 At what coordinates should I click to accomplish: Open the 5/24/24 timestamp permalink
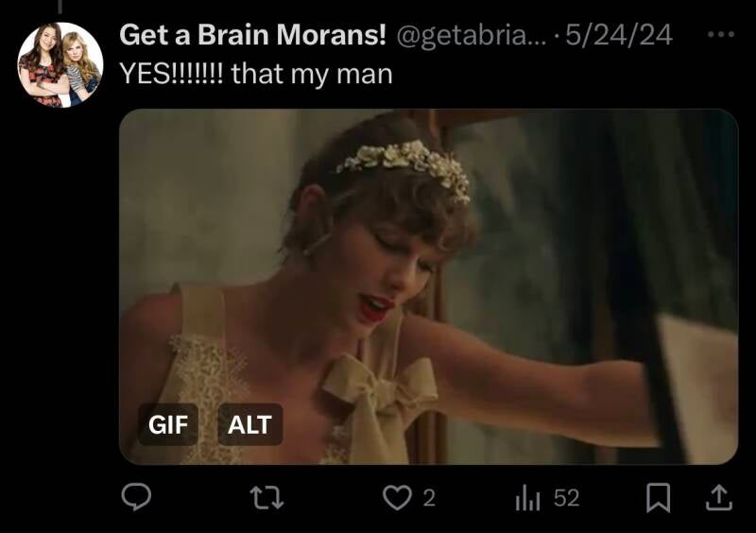point(619,35)
